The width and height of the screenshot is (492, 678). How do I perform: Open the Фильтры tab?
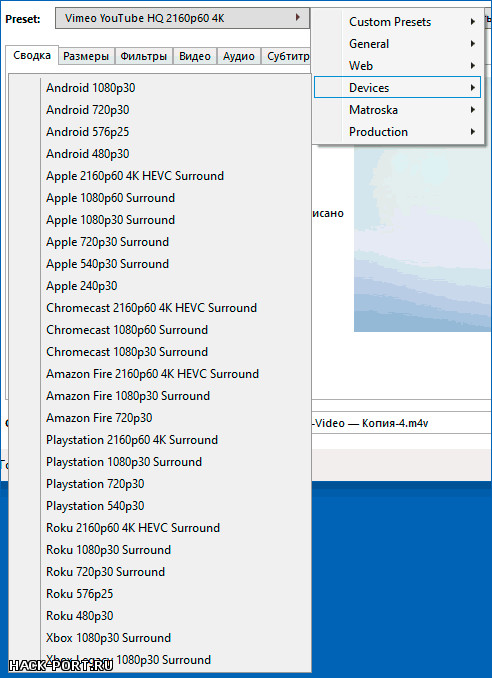pyautogui.click(x=144, y=56)
